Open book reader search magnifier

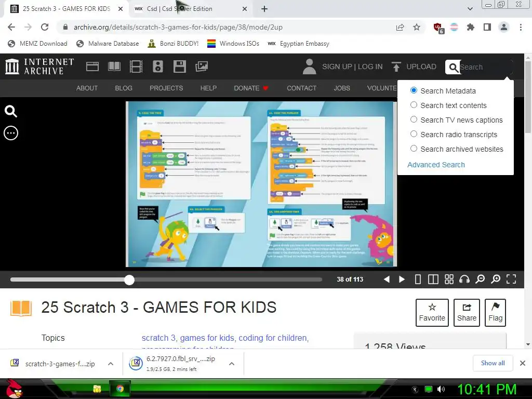[10, 111]
